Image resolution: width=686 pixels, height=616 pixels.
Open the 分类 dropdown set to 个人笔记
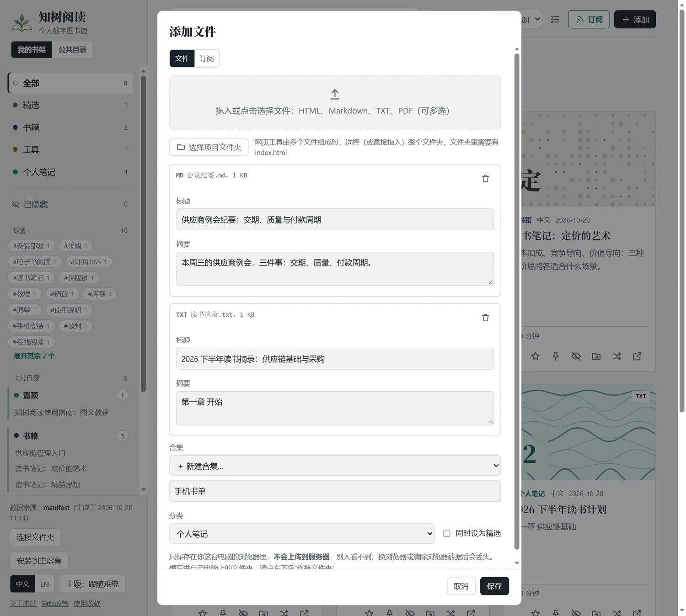click(302, 533)
